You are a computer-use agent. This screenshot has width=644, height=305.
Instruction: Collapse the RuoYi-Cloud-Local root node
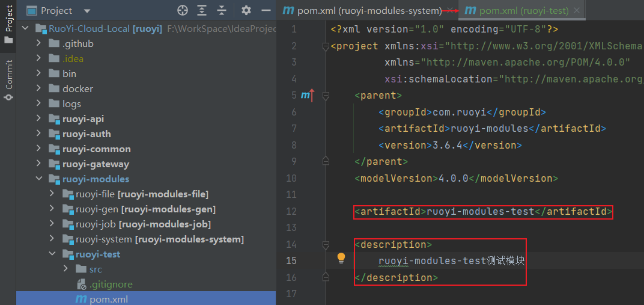coord(25,29)
